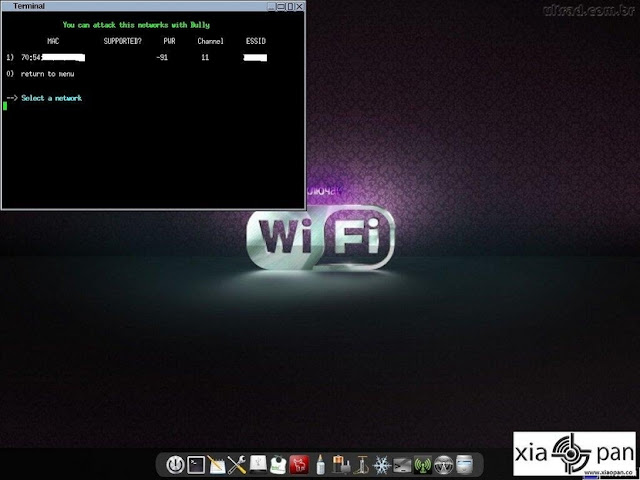Viewport: 640px width, 480px height.
Task: Open the battery and power plug icon
Action: (x=341, y=464)
